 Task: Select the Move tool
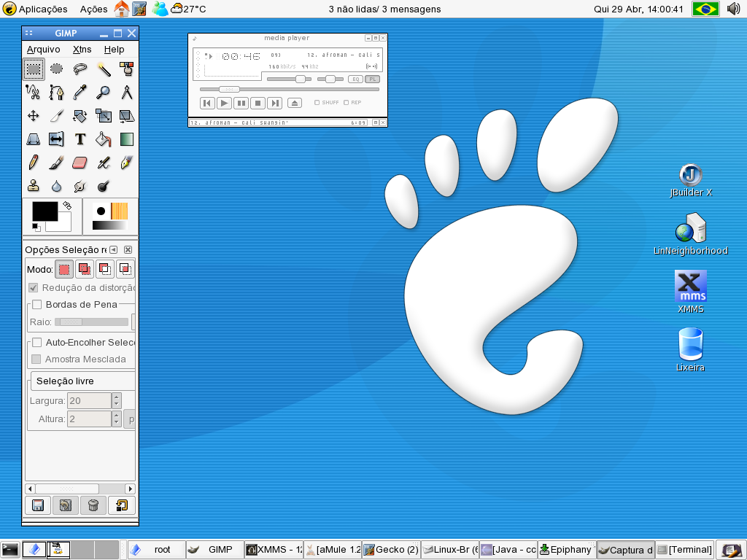coord(34,116)
